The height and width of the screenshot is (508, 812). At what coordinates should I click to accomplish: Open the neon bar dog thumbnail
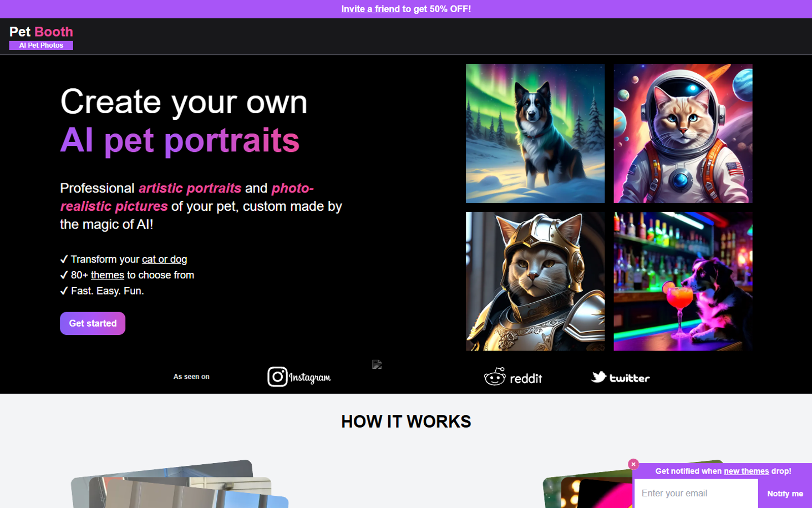[x=683, y=281]
